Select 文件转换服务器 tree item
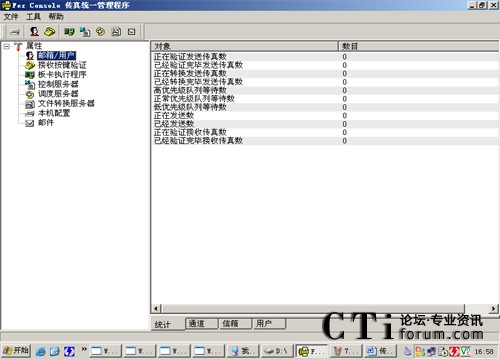 click(x=66, y=103)
